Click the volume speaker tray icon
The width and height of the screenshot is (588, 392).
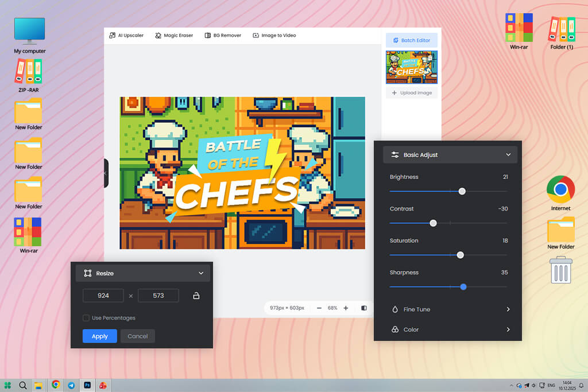tap(533, 385)
